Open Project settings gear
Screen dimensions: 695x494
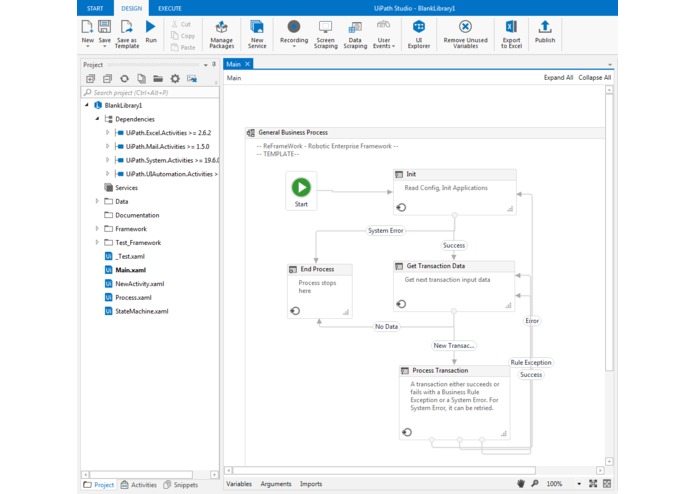(x=175, y=79)
